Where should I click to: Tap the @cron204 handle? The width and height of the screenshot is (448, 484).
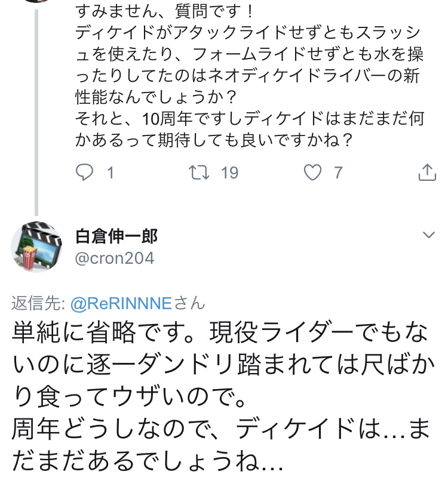[115, 258]
